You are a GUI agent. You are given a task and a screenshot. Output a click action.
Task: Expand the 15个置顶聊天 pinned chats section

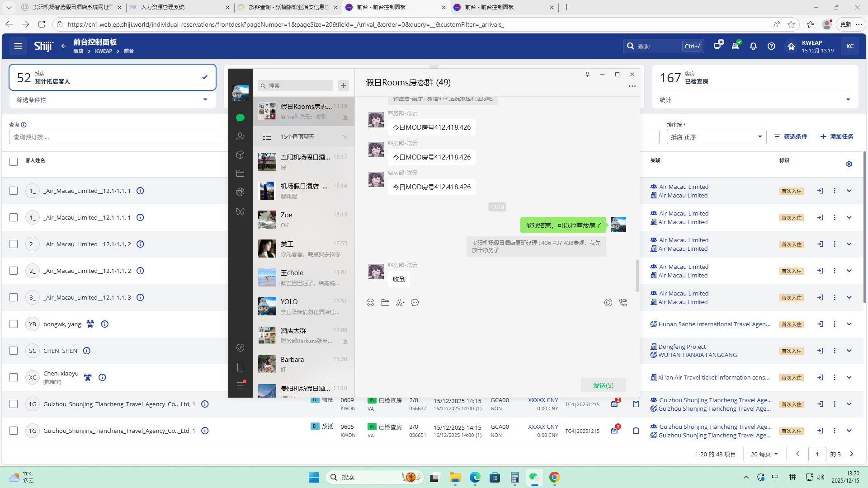click(303, 136)
